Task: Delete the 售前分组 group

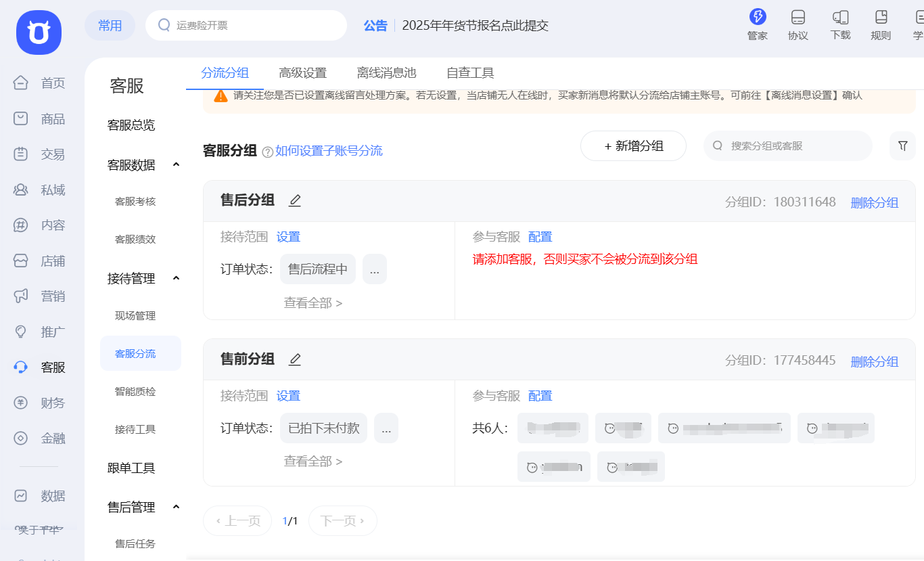Action: [x=875, y=362]
